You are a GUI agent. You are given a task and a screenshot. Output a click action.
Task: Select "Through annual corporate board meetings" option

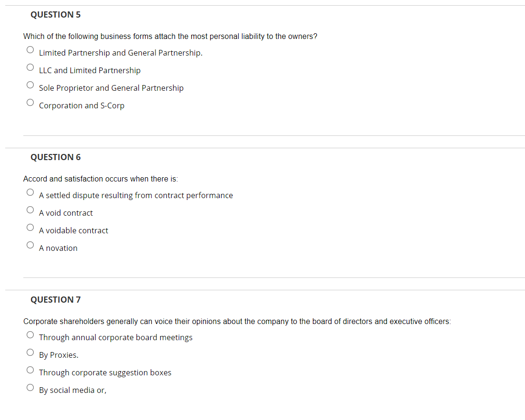30,334
